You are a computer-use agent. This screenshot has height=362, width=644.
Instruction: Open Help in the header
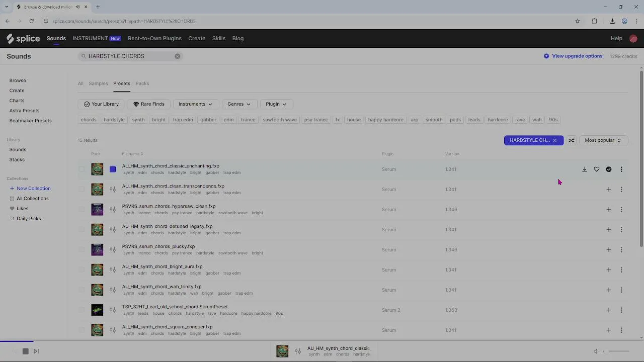click(x=616, y=39)
